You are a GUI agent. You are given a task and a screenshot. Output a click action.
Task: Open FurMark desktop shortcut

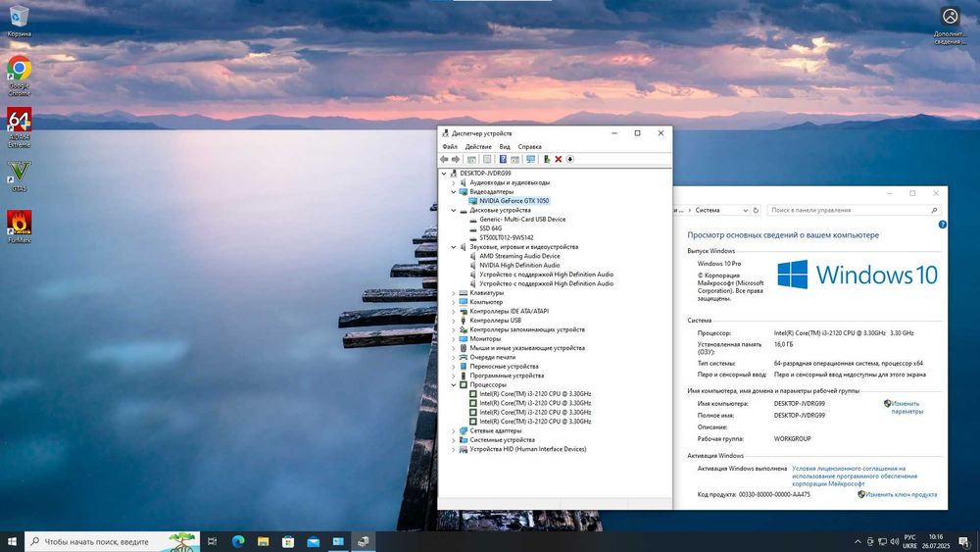(x=19, y=226)
